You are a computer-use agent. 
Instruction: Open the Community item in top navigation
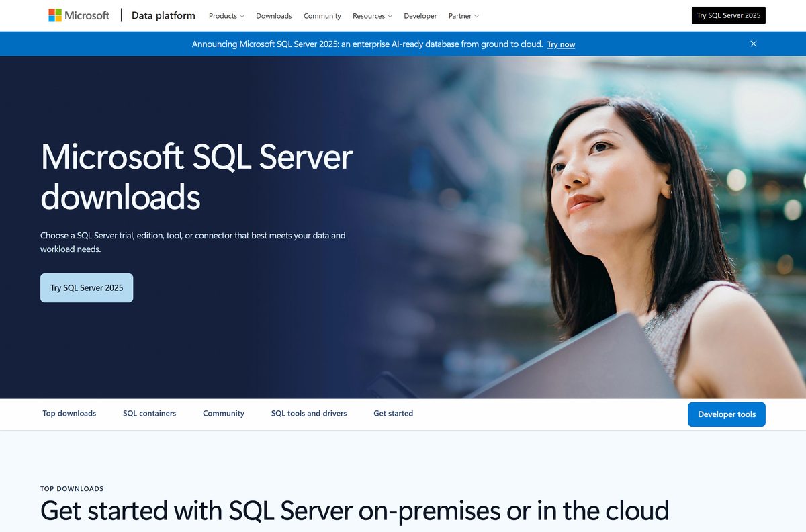pos(322,16)
